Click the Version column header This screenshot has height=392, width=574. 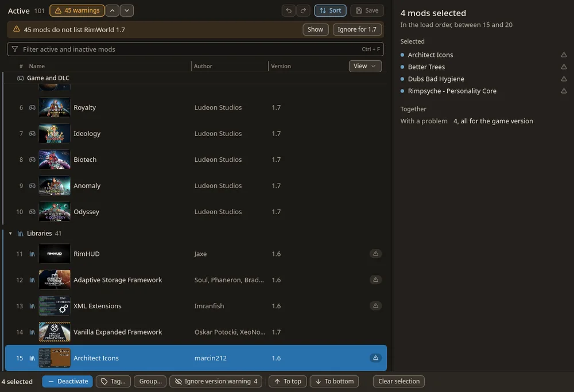[x=281, y=66]
